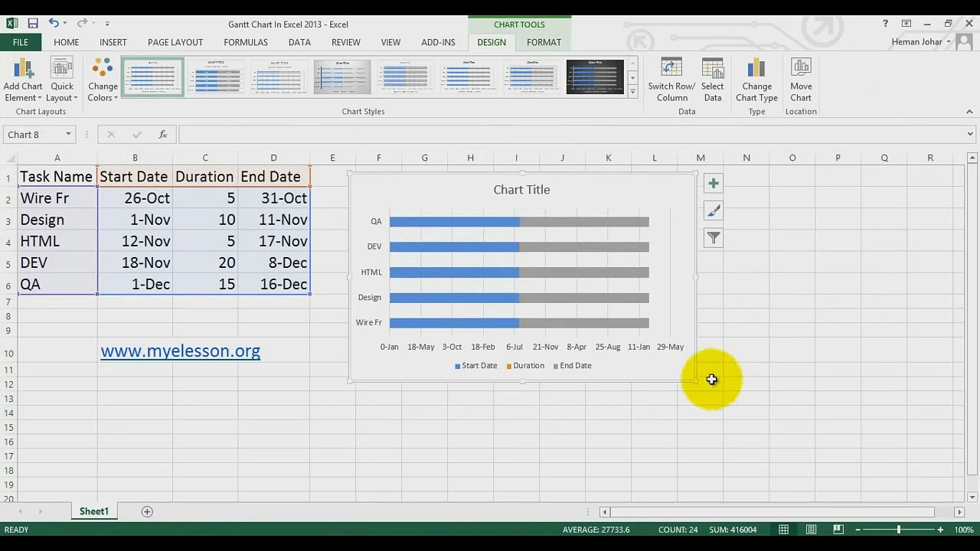Open the Quick Layout gallery

click(x=61, y=80)
